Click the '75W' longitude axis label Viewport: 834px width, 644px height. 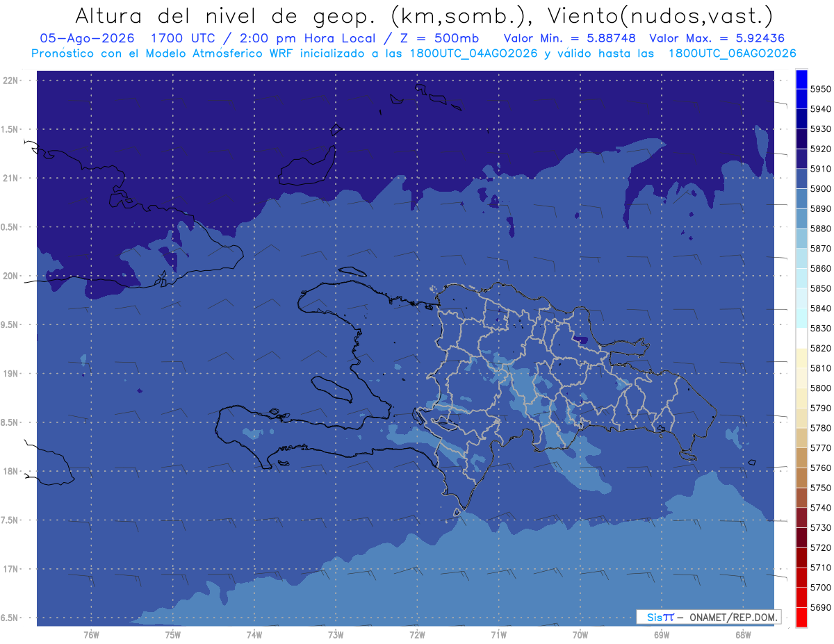172,635
